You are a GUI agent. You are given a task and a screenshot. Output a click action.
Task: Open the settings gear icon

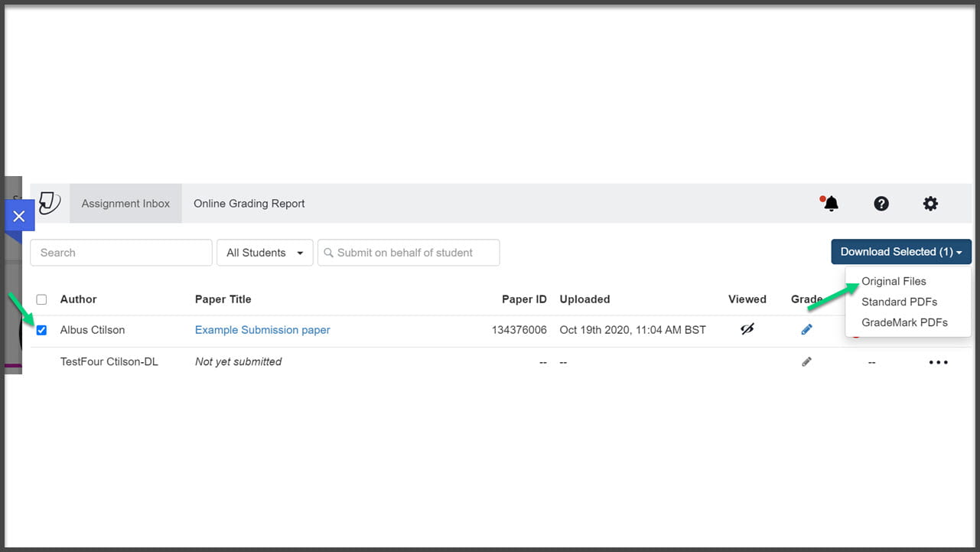point(930,204)
